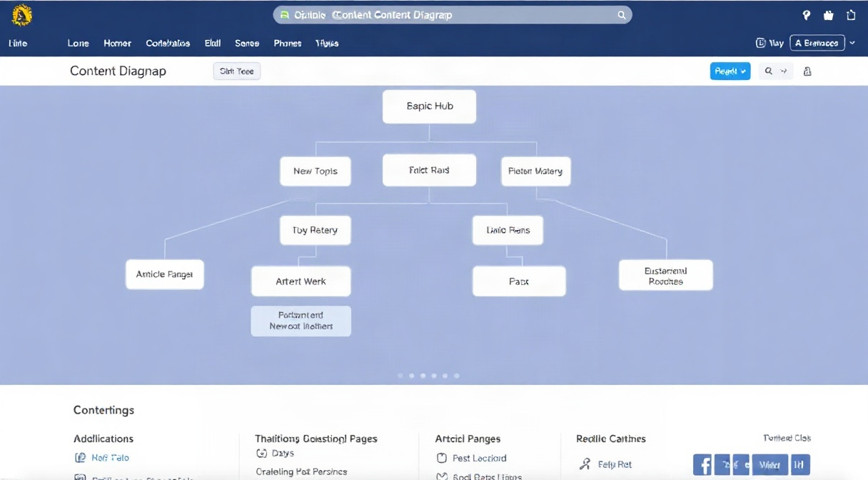Click the green icon in the search bar

[x=285, y=15]
